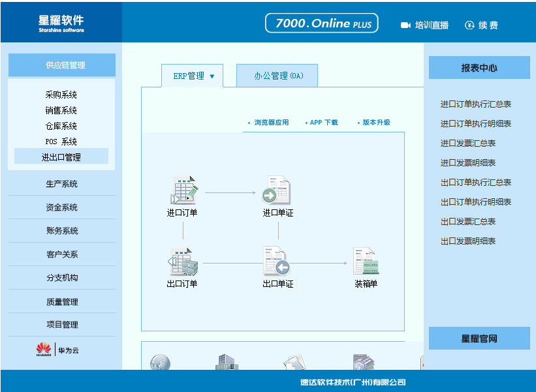Open the 出口发票汇总表 report

tap(468, 222)
